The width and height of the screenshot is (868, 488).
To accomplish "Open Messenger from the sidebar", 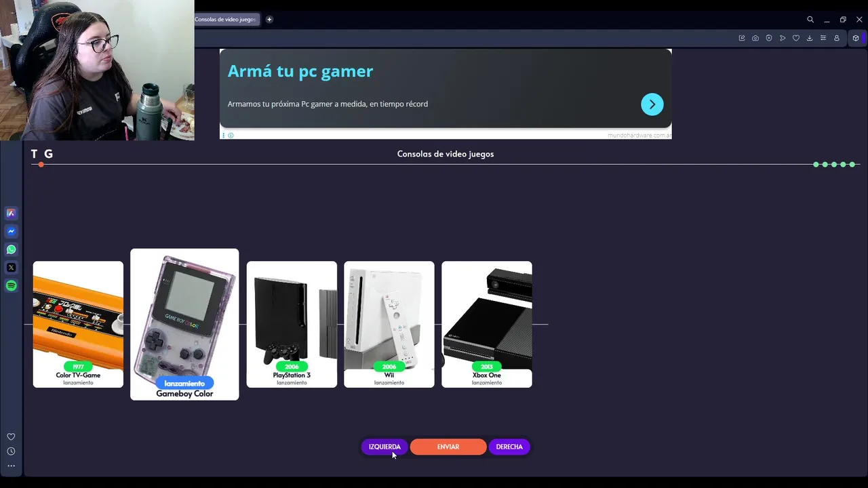I will (11, 231).
